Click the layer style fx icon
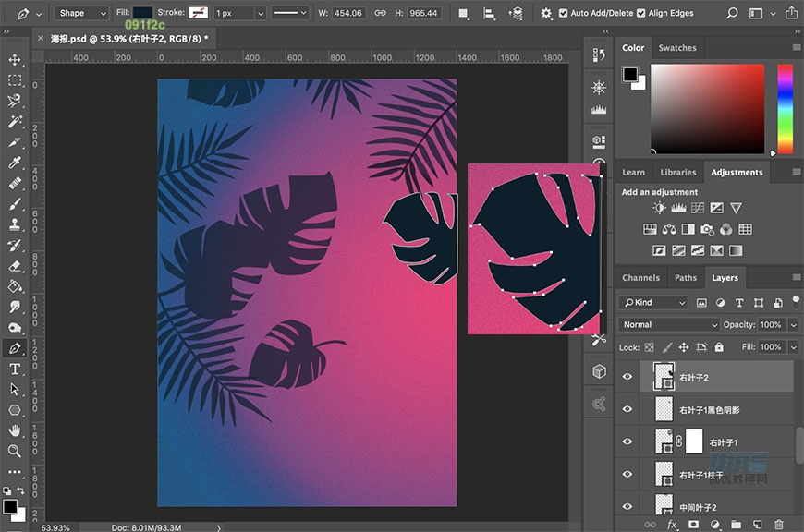The height and width of the screenshot is (532, 804). click(672, 525)
